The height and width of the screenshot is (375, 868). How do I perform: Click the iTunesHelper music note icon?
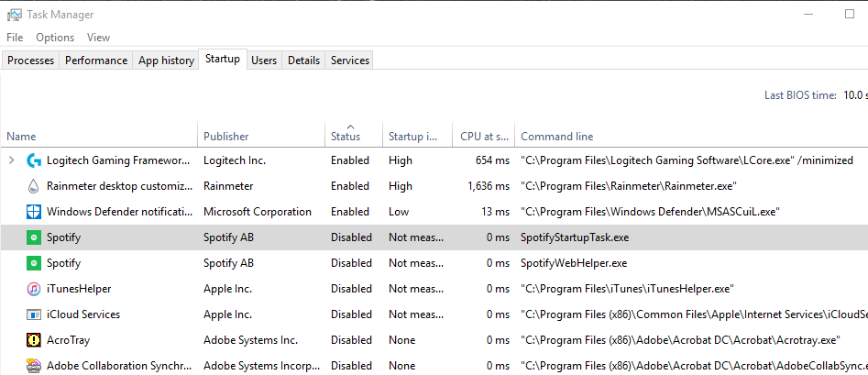coord(34,289)
